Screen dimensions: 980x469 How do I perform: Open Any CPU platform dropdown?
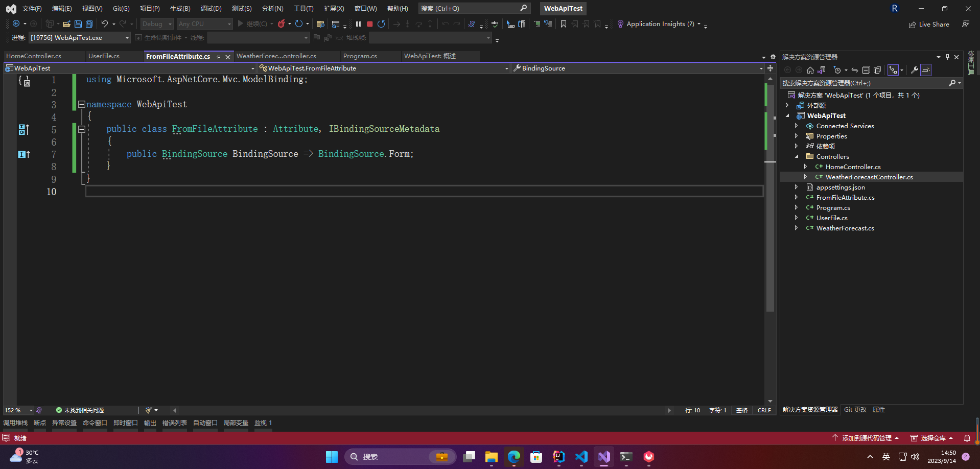tap(204, 24)
